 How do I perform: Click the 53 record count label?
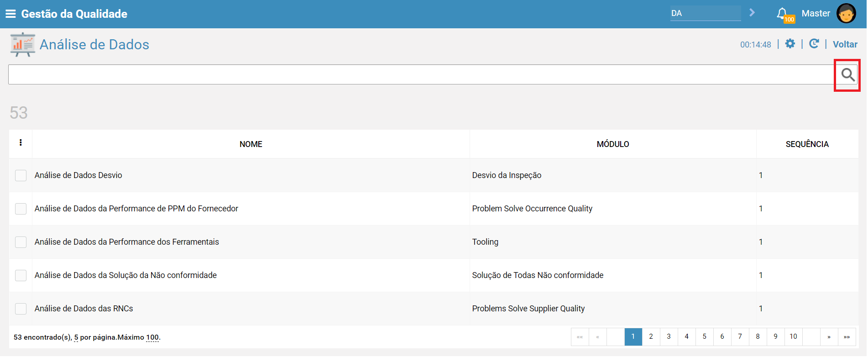point(19,113)
